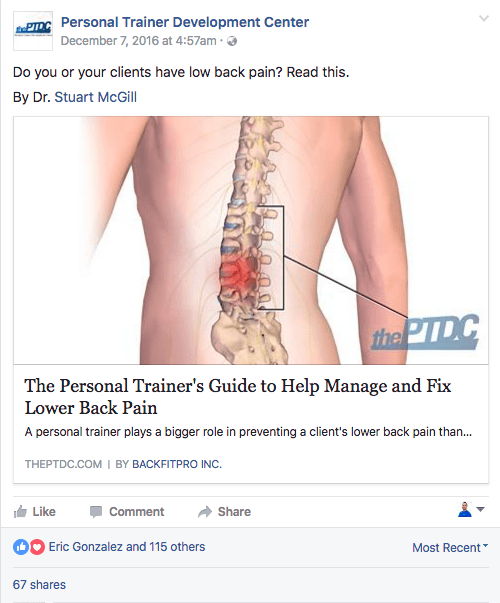Click the THEPTDC.COM domain text
Screen dimensions: 500x603
(x=63, y=464)
